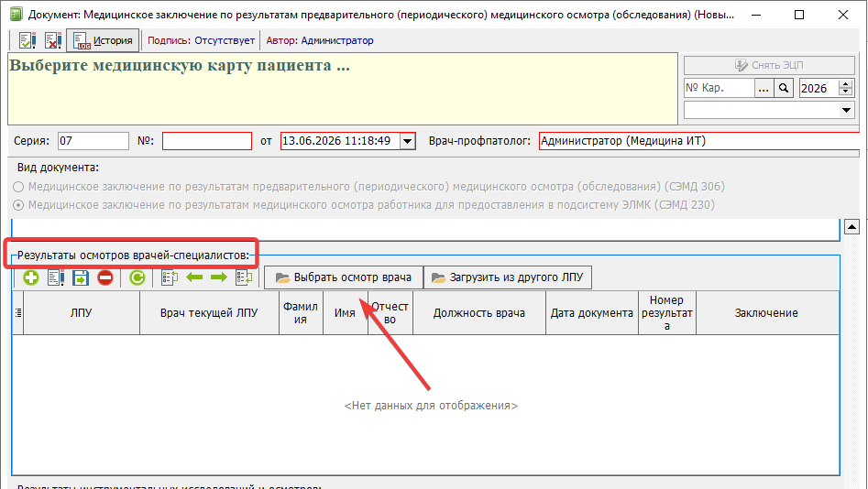This screenshot has width=868, height=489.
Task: Click Выбрать осмотр врача button
Action: [344, 277]
